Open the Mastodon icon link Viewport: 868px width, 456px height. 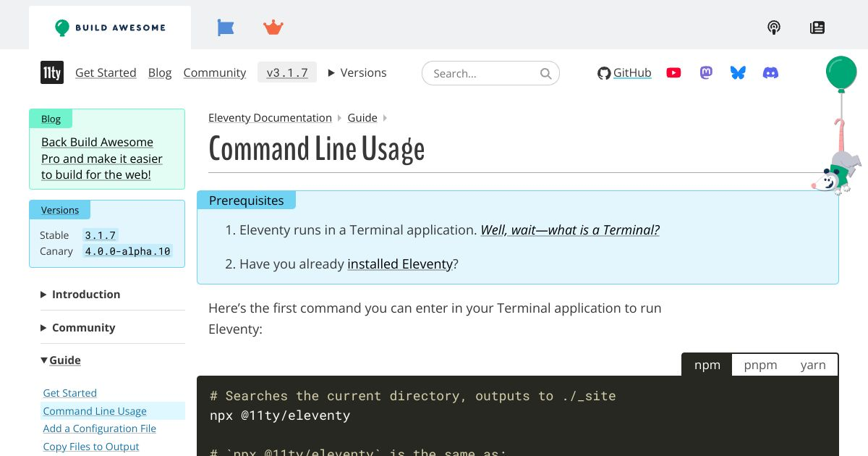(706, 72)
